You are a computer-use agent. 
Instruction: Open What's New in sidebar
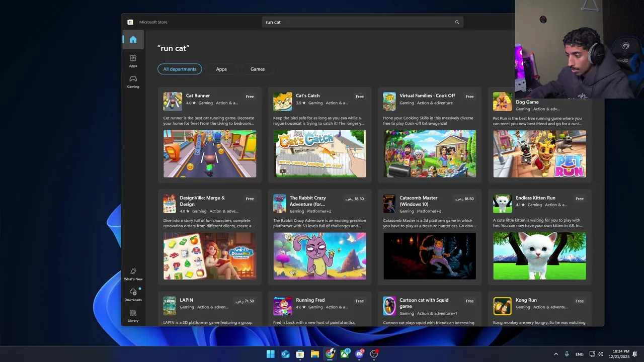pyautogui.click(x=133, y=274)
